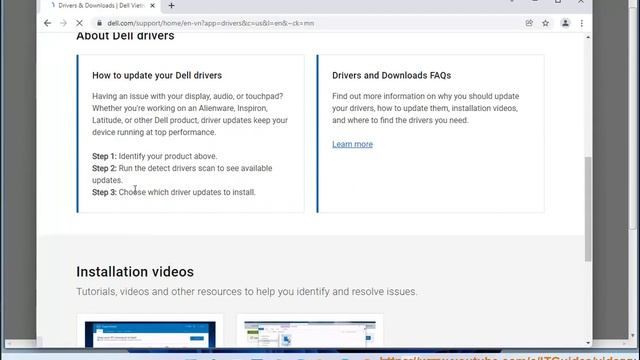Click the page vertical scrollbar thumb
The width and height of the screenshot is (640, 360).
point(588,209)
